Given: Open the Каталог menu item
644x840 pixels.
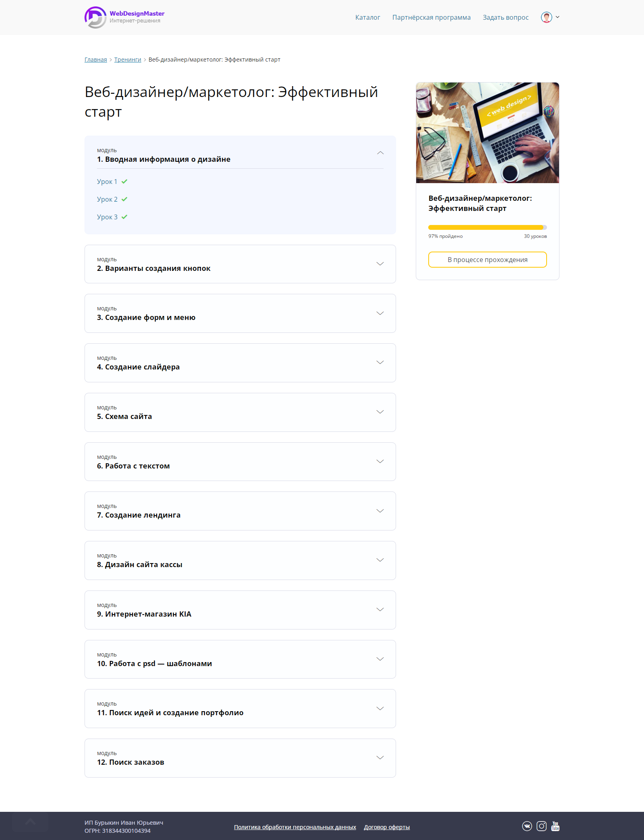Looking at the screenshot, I should 367,17.
